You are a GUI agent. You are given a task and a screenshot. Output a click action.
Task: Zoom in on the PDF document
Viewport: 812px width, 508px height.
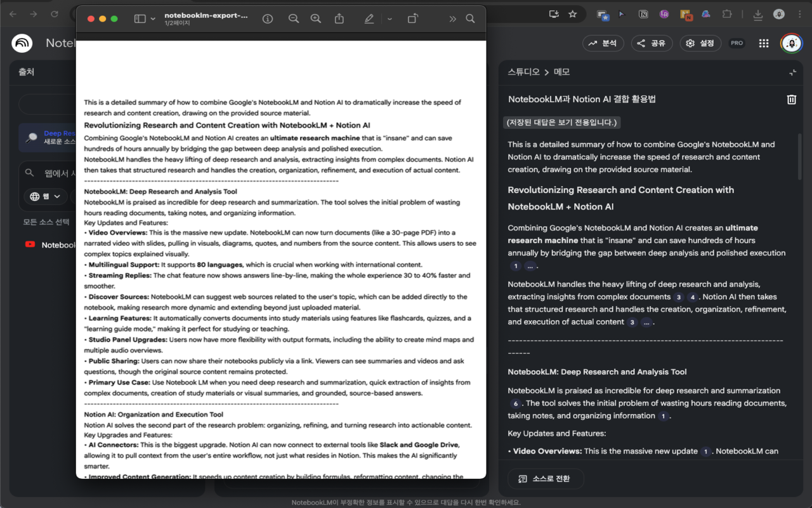(x=316, y=18)
